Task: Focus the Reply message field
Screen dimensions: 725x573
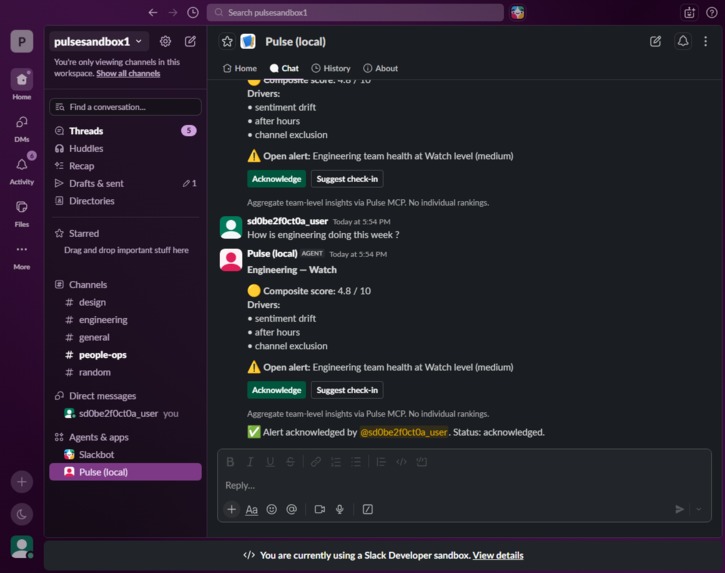Action: tap(464, 485)
